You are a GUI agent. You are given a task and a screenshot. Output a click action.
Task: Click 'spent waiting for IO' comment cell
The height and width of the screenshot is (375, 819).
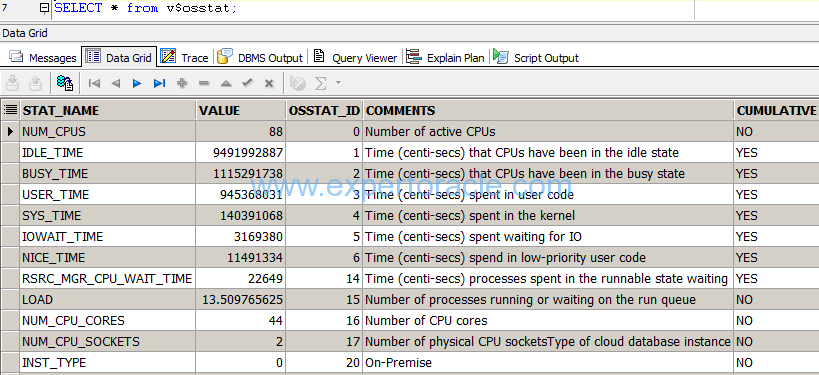(x=548, y=237)
